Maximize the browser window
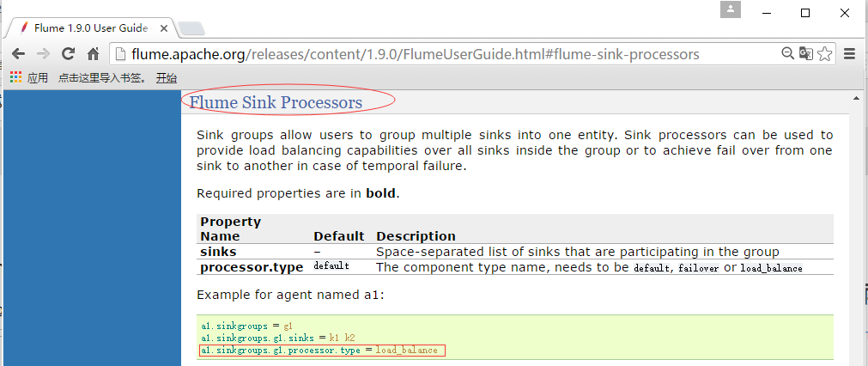This screenshot has height=366, width=868. (805, 13)
